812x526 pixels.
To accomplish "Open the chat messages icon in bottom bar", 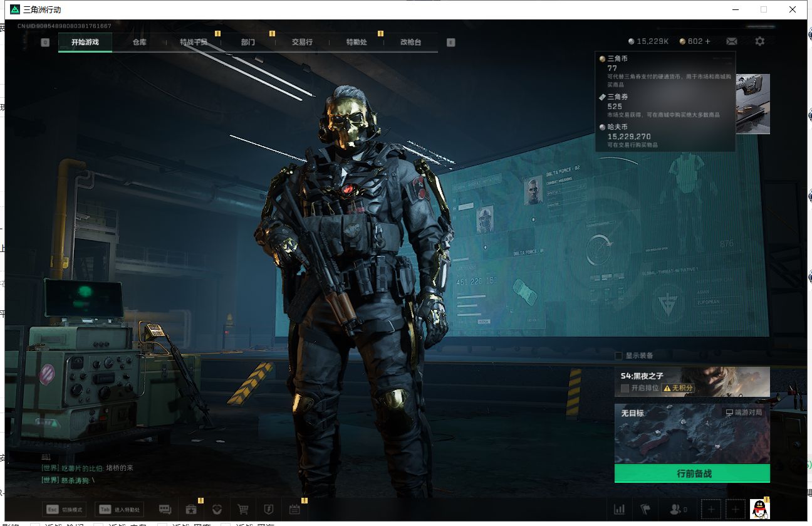I will [165, 510].
